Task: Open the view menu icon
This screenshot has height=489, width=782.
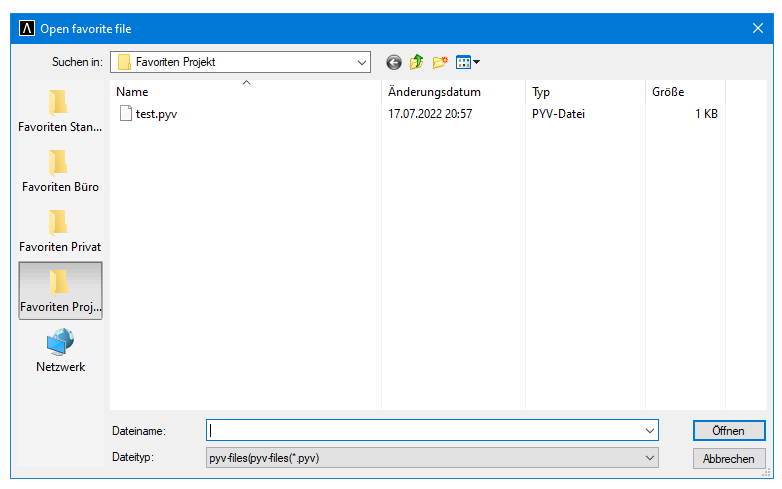Action: tap(463, 62)
